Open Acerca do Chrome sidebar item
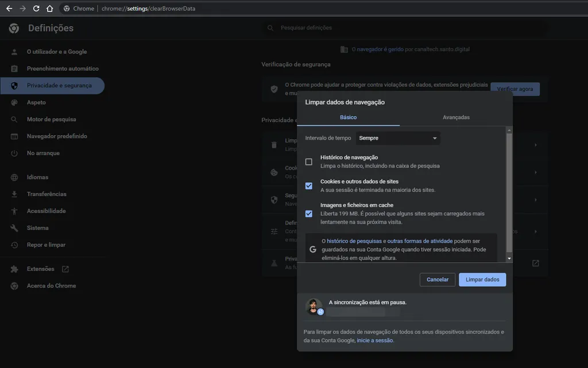Screen dimensions: 588x368 (51, 286)
